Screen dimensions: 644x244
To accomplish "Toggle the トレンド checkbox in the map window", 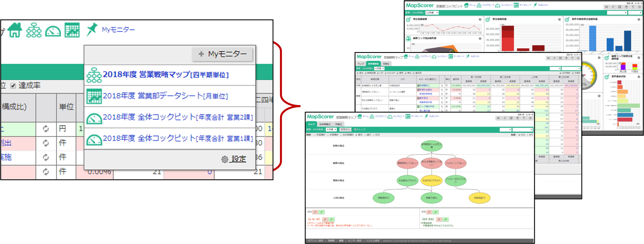I will 355,129.
